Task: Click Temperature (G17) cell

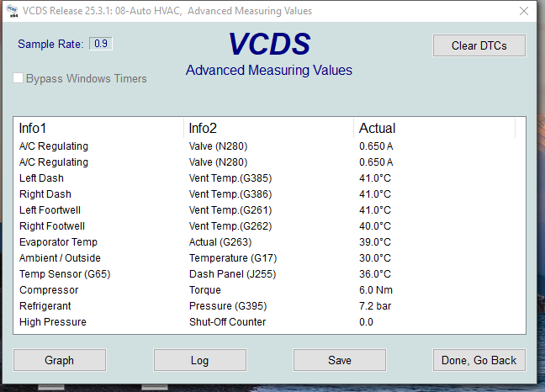Action: [x=233, y=258]
